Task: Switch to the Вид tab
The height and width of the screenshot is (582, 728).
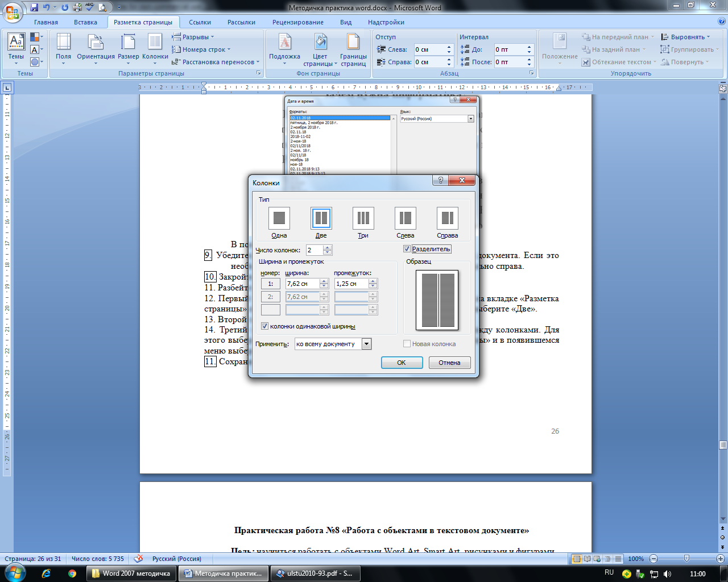Action: [346, 22]
